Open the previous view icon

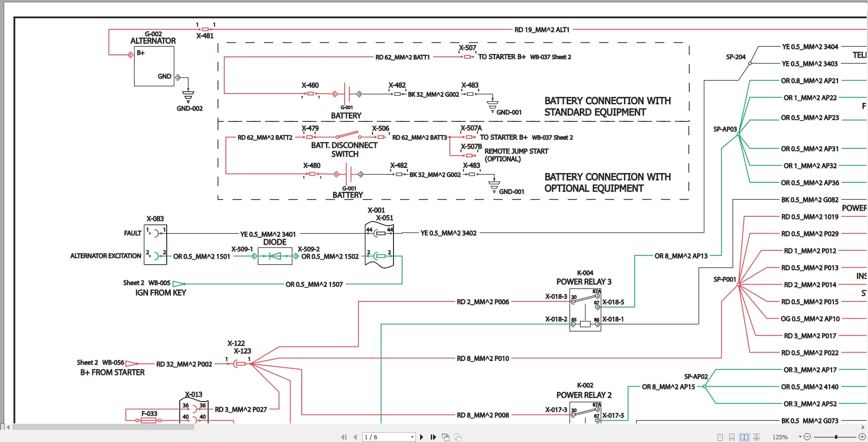pos(445,437)
